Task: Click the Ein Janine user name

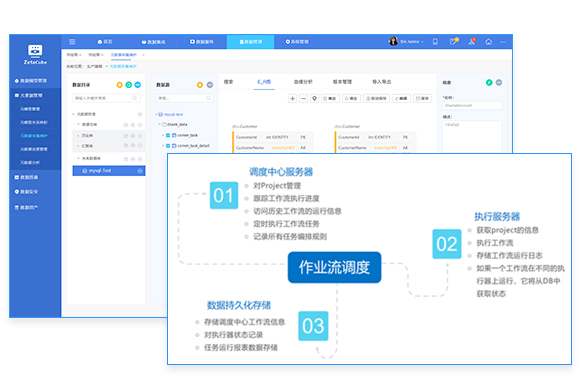Action: pos(410,42)
